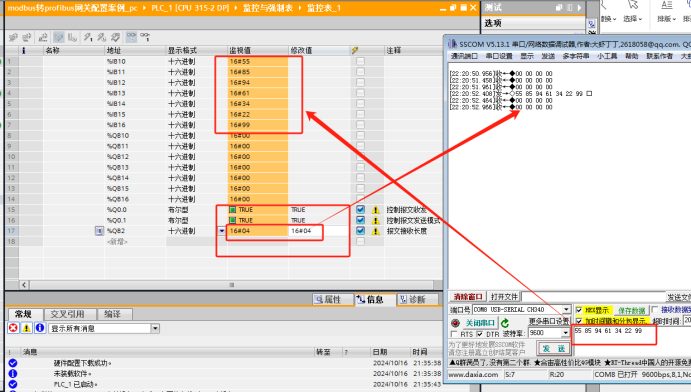Check modify checkbox for %IB14 row
The image size is (691, 392).
(x=360, y=104)
